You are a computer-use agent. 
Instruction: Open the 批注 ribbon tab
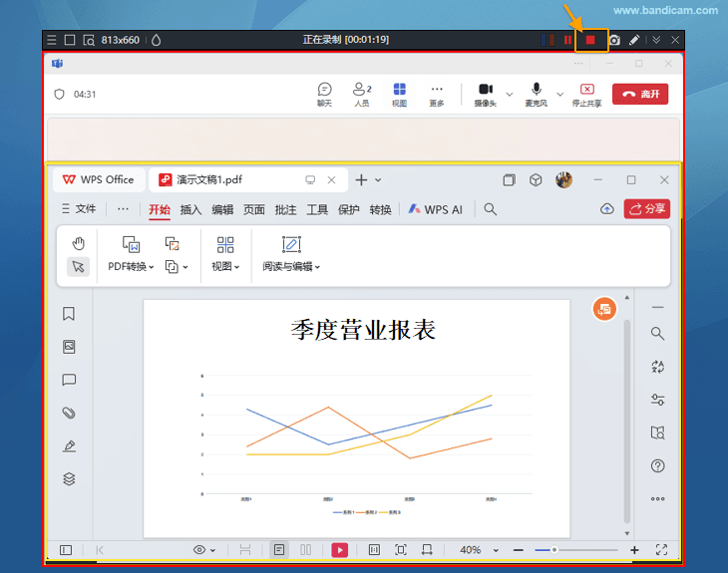285,209
